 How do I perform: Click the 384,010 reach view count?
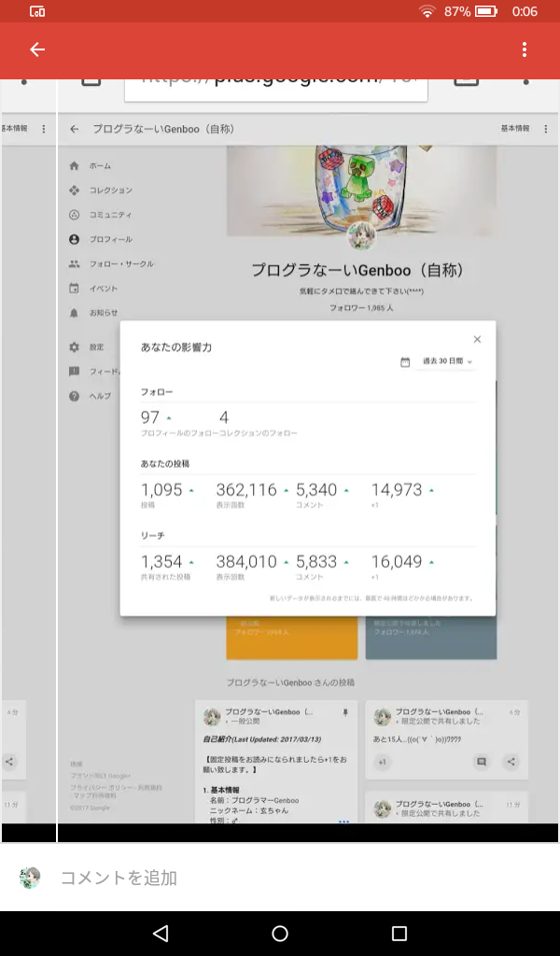tap(246, 561)
